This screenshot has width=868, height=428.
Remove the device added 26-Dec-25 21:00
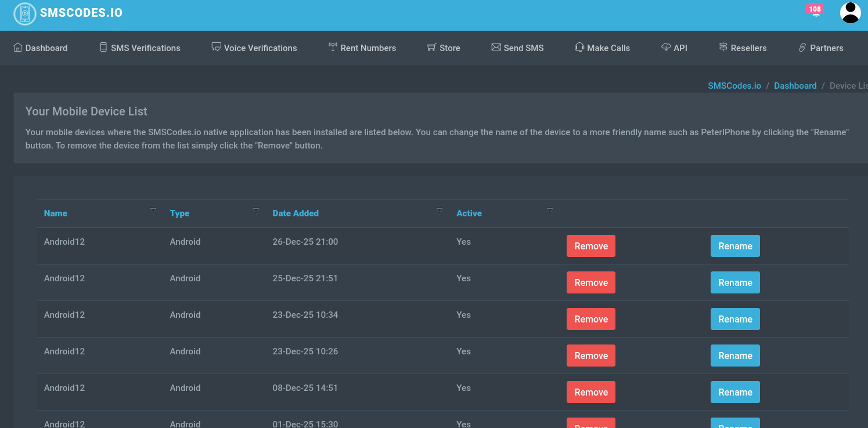591,246
